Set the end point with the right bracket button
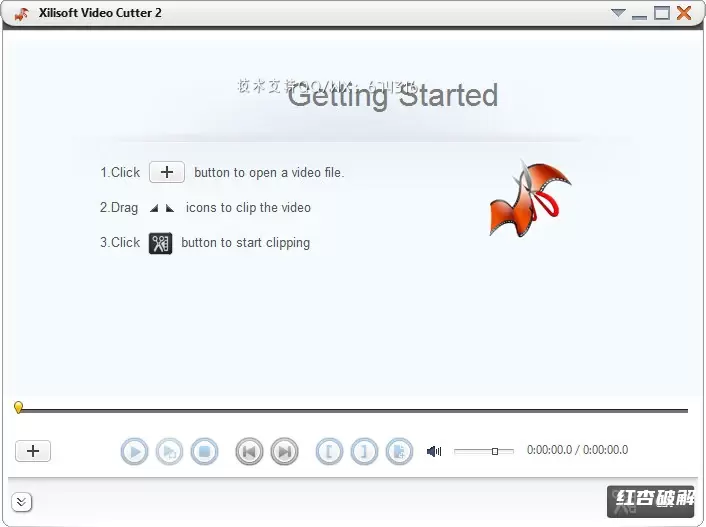 click(x=364, y=451)
